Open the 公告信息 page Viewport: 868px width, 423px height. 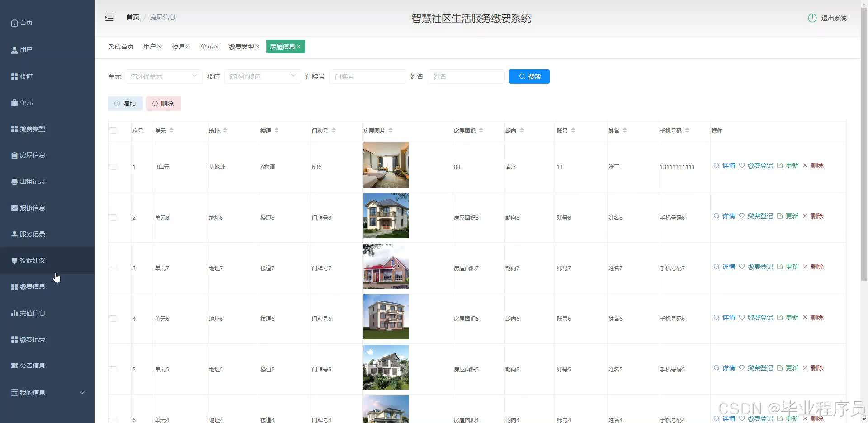[x=32, y=365]
